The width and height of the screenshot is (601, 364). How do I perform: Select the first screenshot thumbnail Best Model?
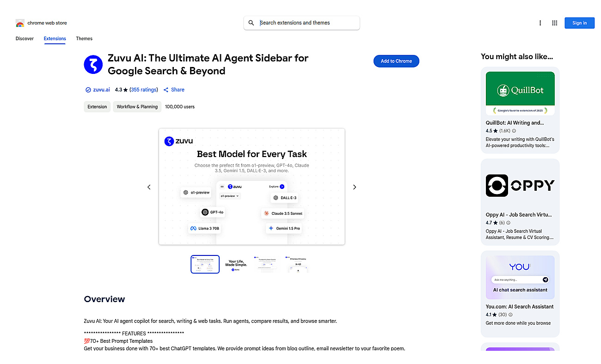[x=205, y=264]
